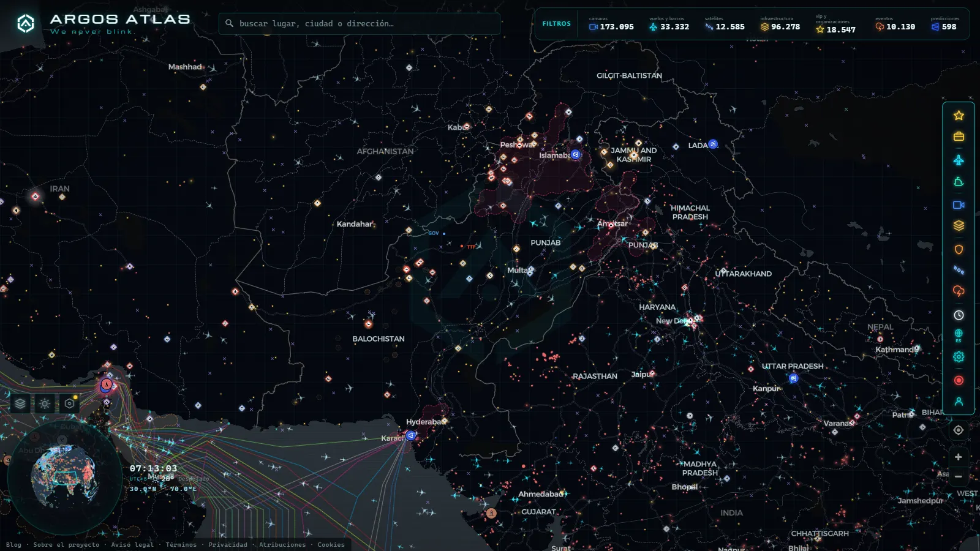Open the orange layers stack icon in the sidebar
The height and width of the screenshot is (551, 980).
point(959,226)
